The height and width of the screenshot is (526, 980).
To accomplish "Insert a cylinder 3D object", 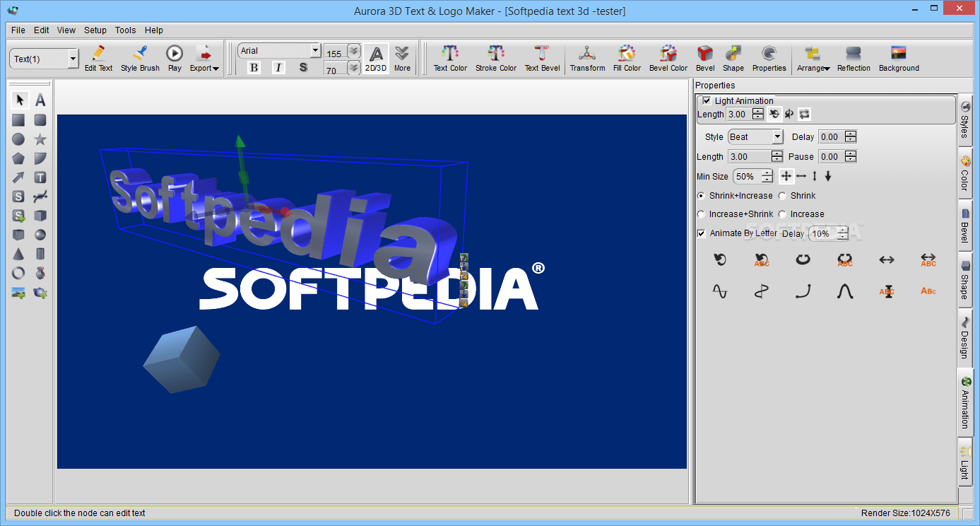I will pyautogui.click(x=40, y=254).
